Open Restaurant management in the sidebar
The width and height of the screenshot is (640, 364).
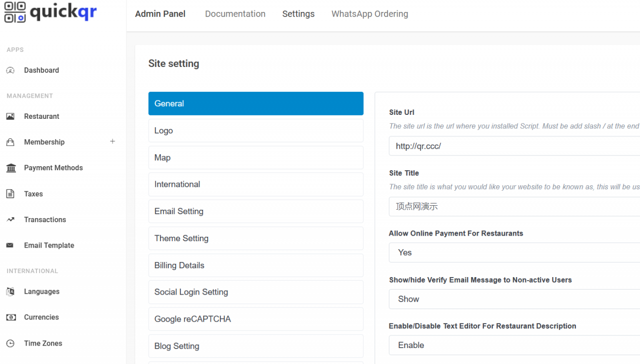pyautogui.click(x=41, y=116)
